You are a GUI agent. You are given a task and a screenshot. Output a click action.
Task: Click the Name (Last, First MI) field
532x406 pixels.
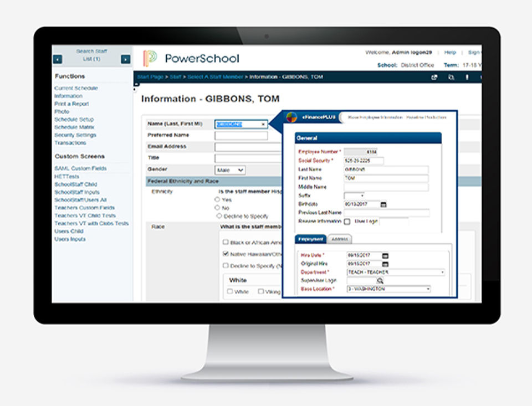point(241,125)
